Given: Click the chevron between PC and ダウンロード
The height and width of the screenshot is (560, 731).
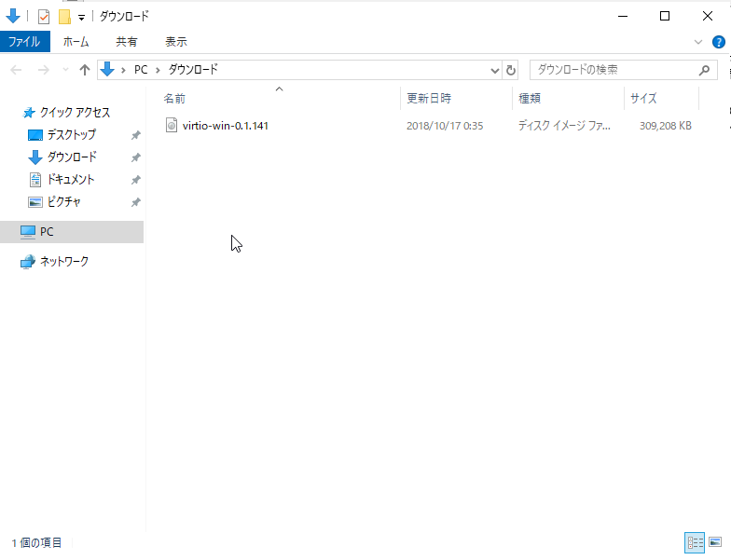Looking at the screenshot, I should pyautogui.click(x=159, y=70).
